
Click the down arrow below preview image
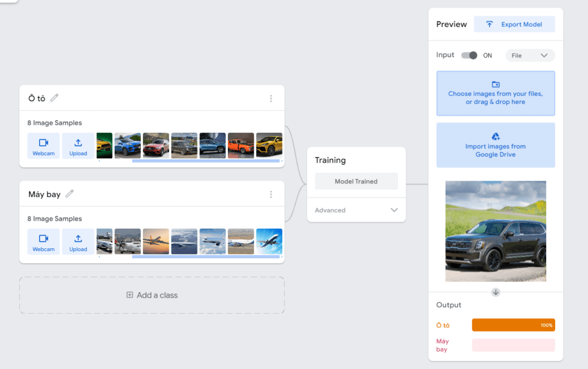pyautogui.click(x=496, y=292)
